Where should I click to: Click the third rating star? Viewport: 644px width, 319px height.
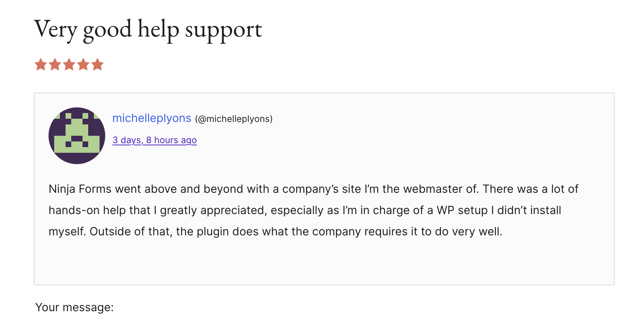69,65
